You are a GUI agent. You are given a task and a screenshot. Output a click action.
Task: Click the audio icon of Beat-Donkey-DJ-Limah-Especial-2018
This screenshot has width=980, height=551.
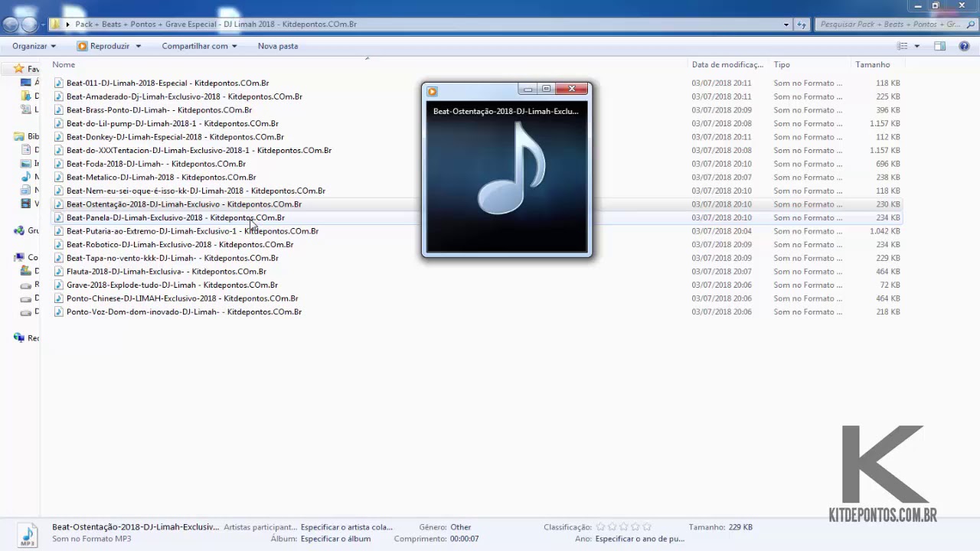point(59,137)
